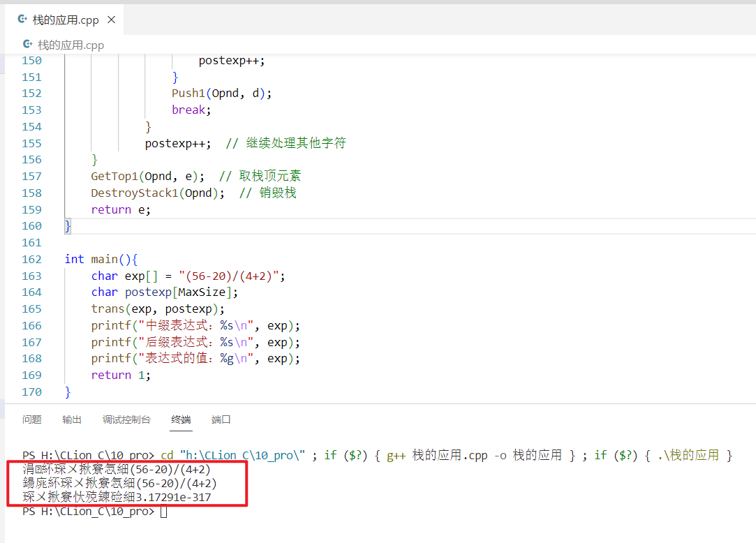
Task: Close the 栈的应用.cpp tab
Action: coord(112,20)
